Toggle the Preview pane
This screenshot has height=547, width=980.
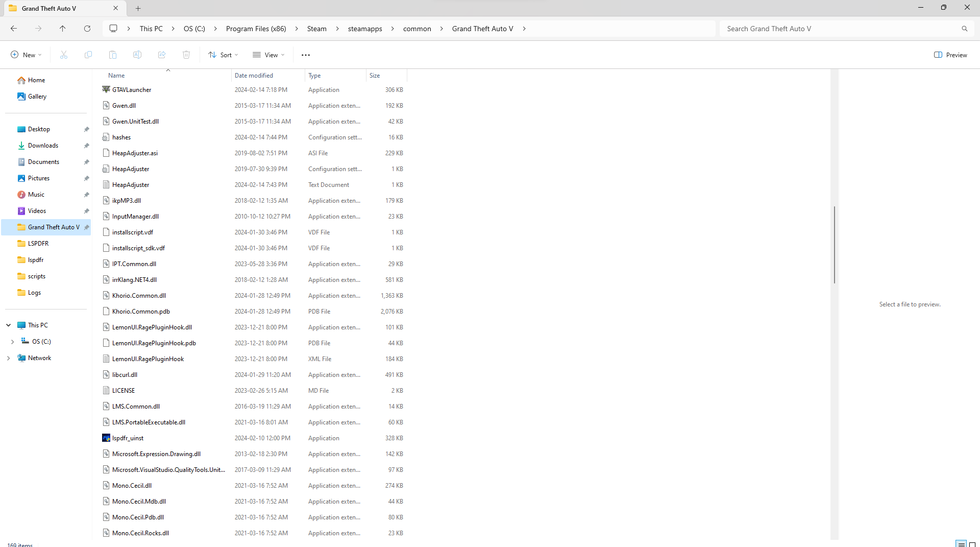950,55
